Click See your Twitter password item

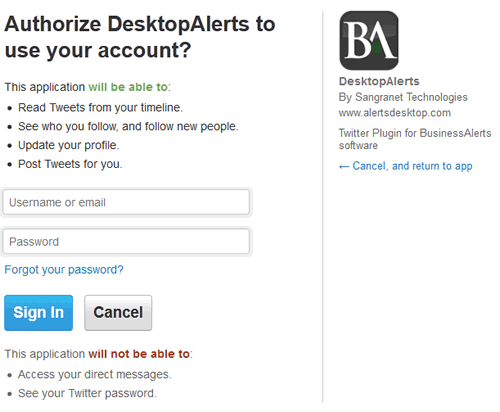point(87,393)
